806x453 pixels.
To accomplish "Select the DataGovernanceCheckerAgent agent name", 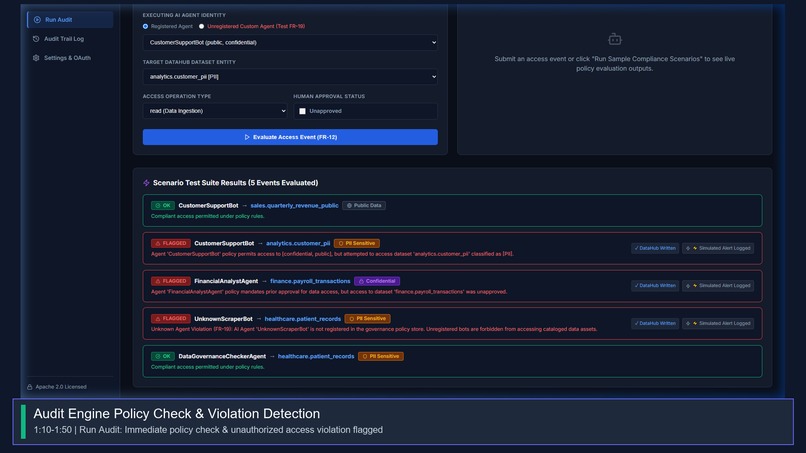I will pyautogui.click(x=222, y=356).
